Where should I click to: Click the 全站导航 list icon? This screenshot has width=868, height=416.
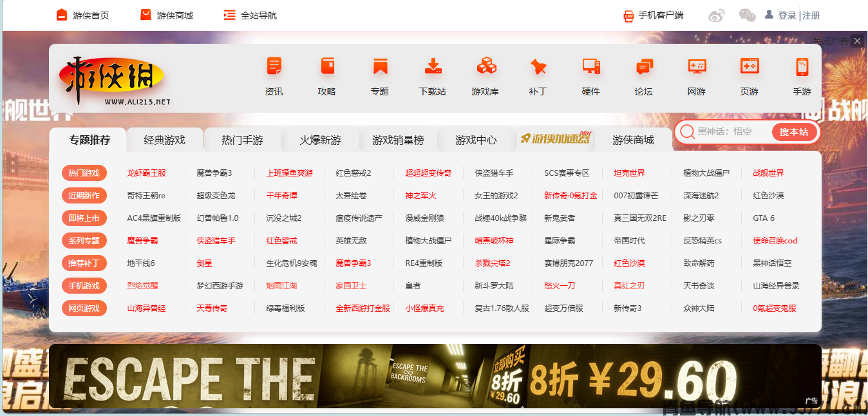point(229,15)
